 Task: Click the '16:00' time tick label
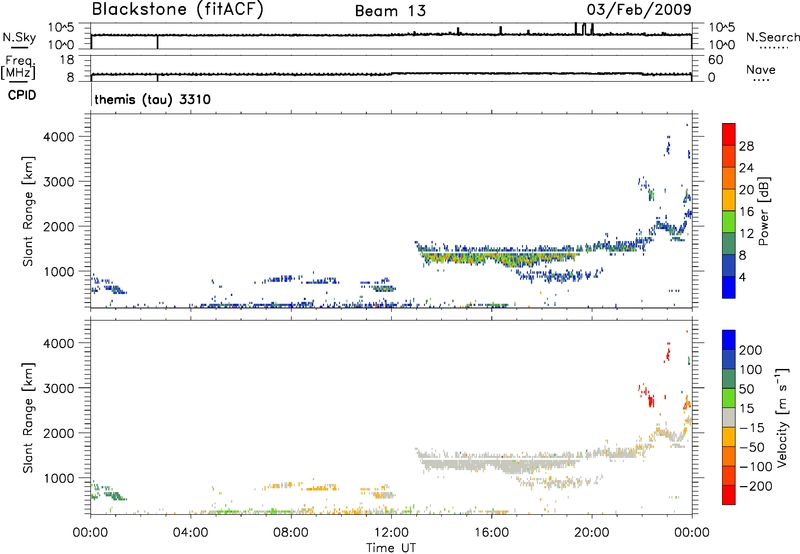pos(491,533)
